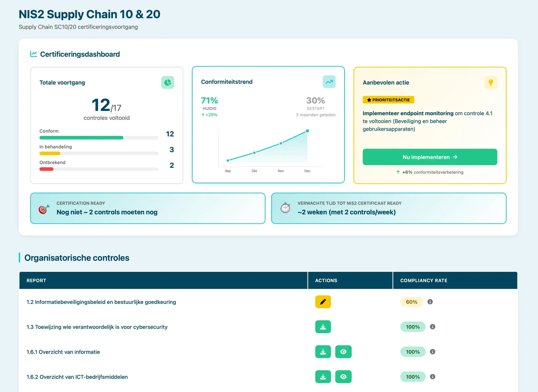538x392 pixels.
Task: View report 1.6.1 using the eye icon
Action: [x=343, y=352]
